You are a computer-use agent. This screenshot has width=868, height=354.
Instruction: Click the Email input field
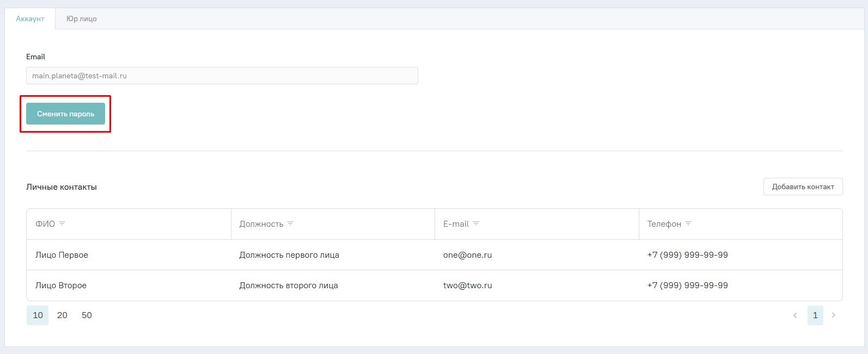click(222, 76)
